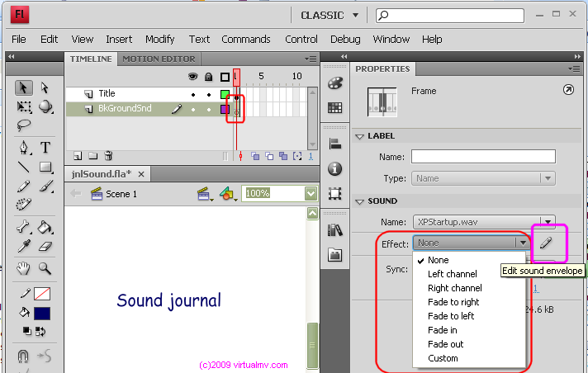
Task: Toggle purple outline square of BkGroundSnd layer
Action: click(225, 109)
